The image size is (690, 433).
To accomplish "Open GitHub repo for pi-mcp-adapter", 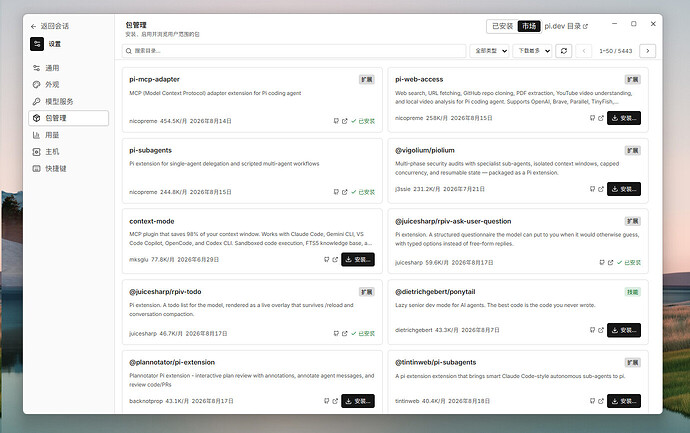I will click(336, 121).
